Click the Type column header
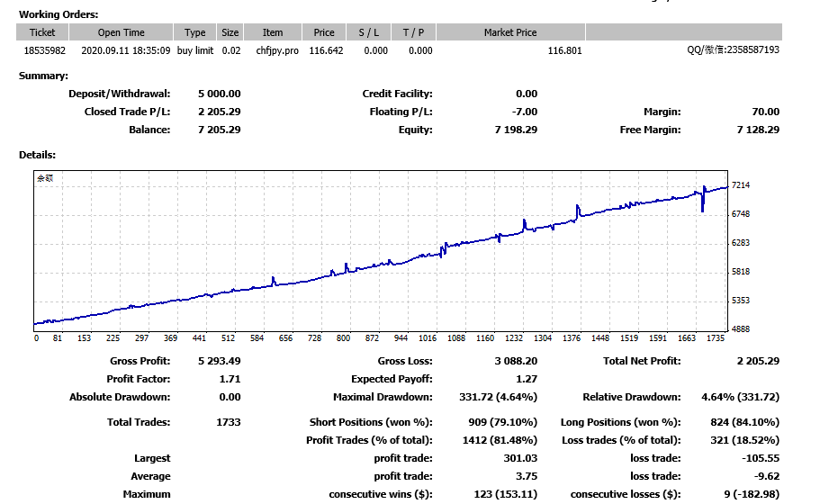This screenshot has width=838, height=504. tap(194, 32)
